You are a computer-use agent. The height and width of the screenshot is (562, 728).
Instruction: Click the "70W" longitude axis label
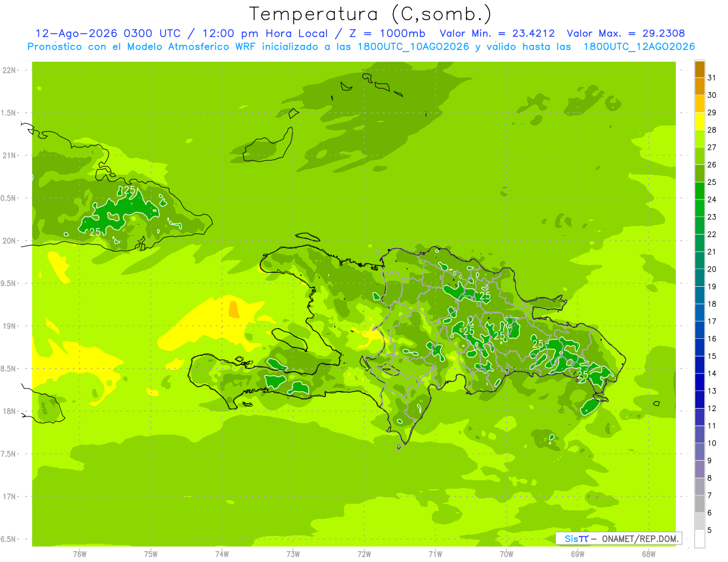(507, 554)
